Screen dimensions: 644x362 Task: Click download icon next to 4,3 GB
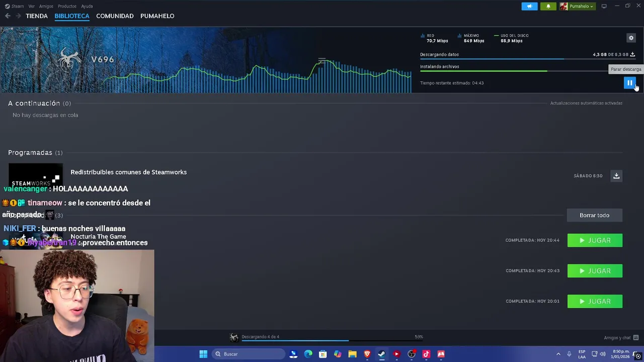[x=632, y=54]
